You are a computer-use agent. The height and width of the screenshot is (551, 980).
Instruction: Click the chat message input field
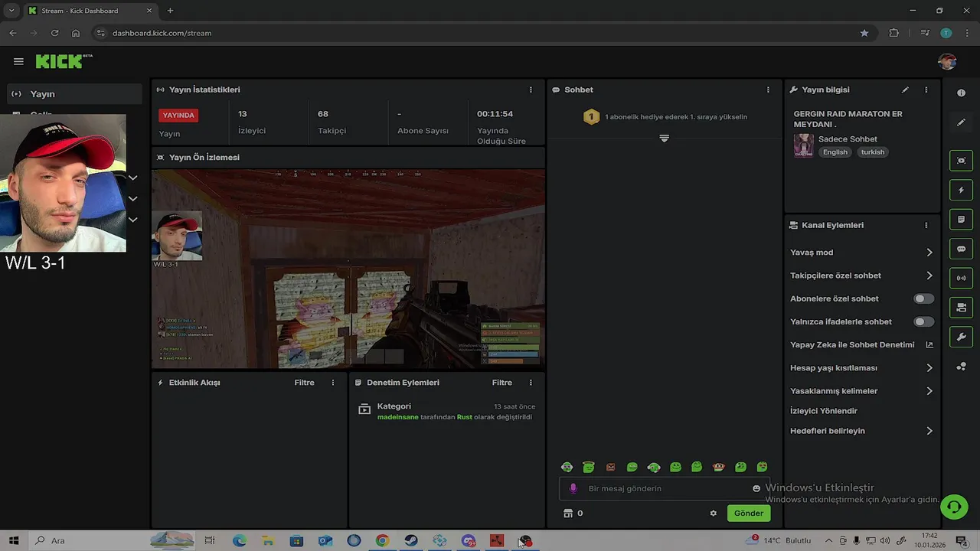click(665, 488)
